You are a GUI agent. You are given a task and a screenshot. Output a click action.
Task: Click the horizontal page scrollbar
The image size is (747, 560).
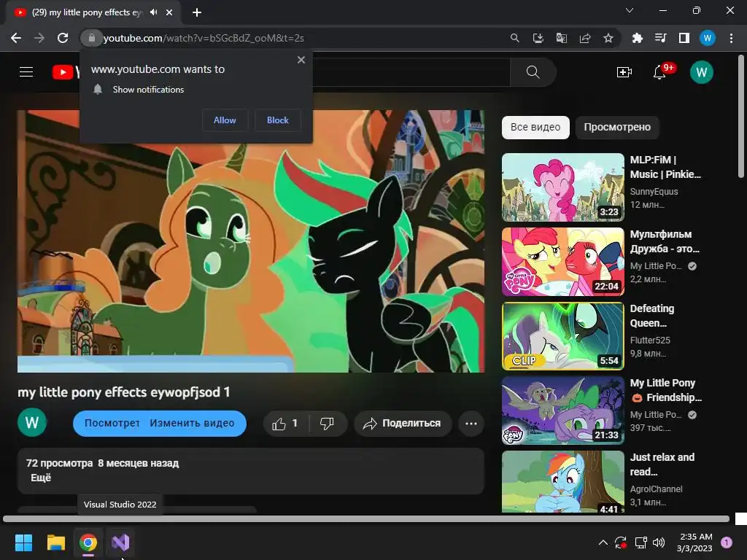pyautogui.click(x=366, y=518)
